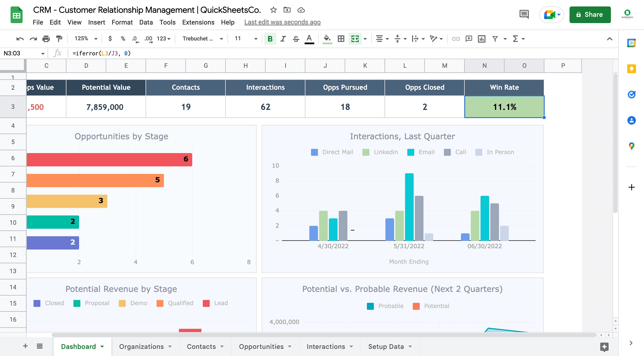Open the Functions (Σ) tool
Image resolution: width=644 pixels, height=356 pixels.
click(515, 39)
